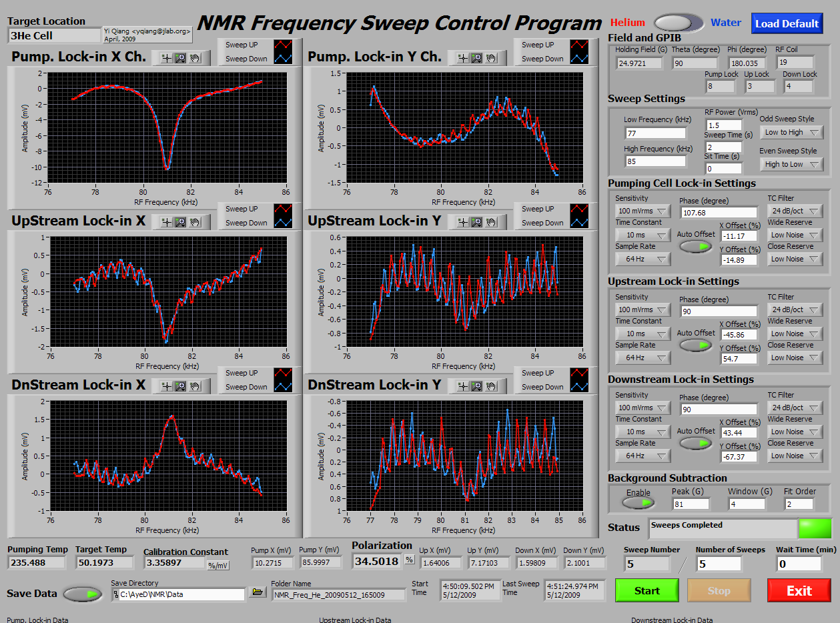Open Downstream Time Constant dropdown
Viewport: 840px width, 623px height.
[x=643, y=432]
